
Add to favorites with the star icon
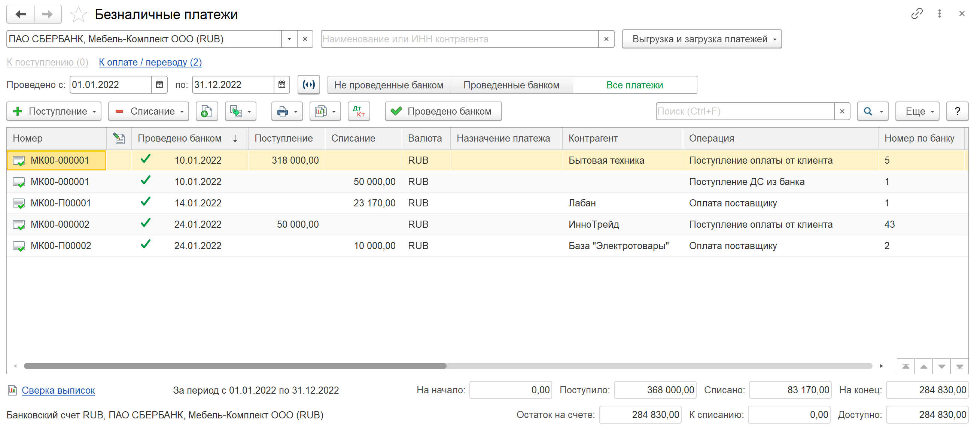point(78,15)
